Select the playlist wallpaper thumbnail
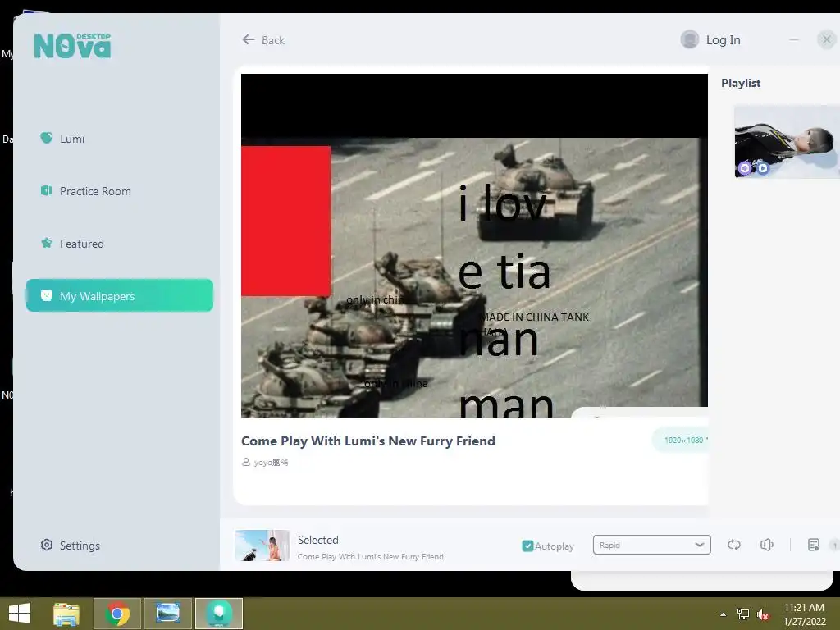Screen dimensions: 840x630 pos(787,141)
